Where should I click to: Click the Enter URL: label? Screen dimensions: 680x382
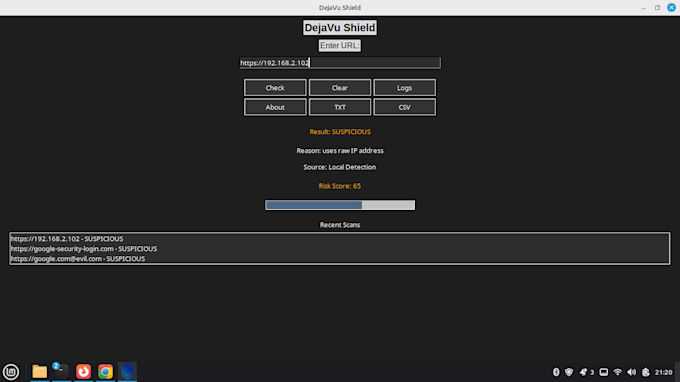pyautogui.click(x=340, y=46)
